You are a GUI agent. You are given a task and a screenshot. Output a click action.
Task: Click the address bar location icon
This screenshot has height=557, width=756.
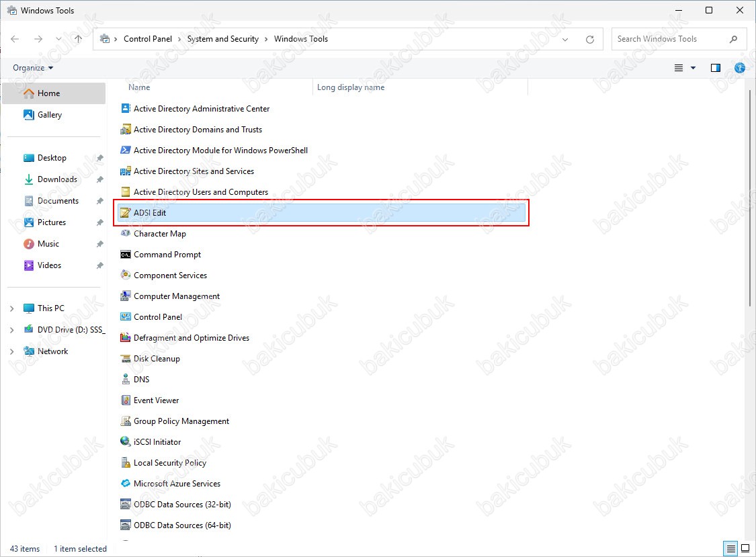point(105,39)
